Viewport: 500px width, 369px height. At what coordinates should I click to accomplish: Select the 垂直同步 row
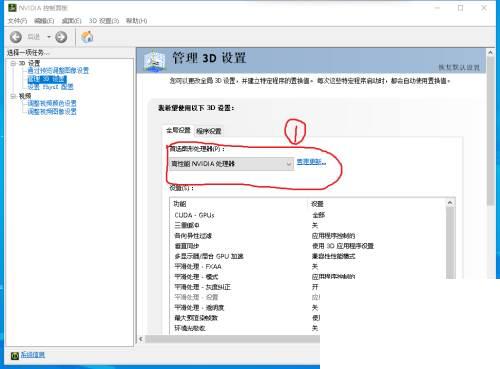pos(307,246)
